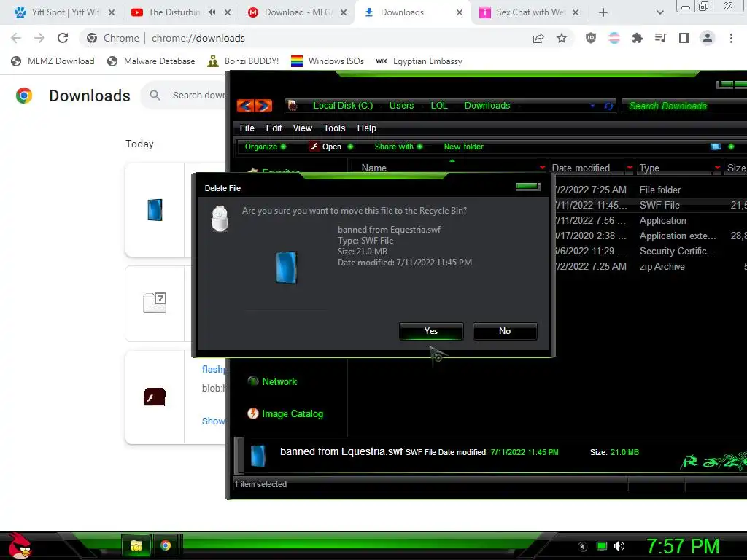
Task: Click the Local Disk (C:) breadcrumb
Action: (x=343, y=106)
